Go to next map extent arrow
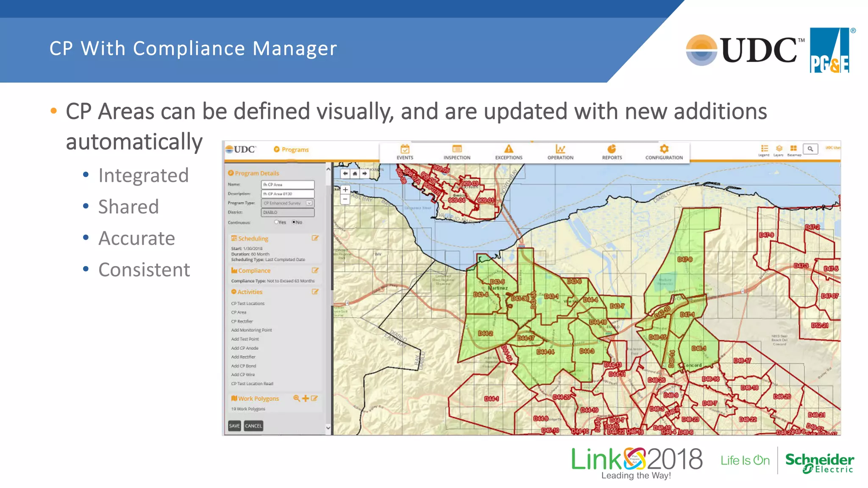This screenshot has width=868, height=488. pyautogui.click(x=364, y=173)
